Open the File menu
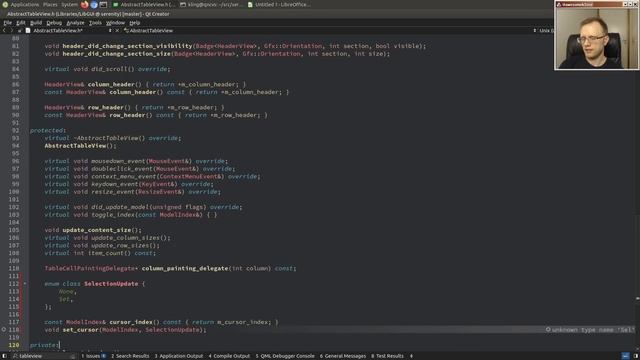The image size is (640, 360). click(7, 23)
